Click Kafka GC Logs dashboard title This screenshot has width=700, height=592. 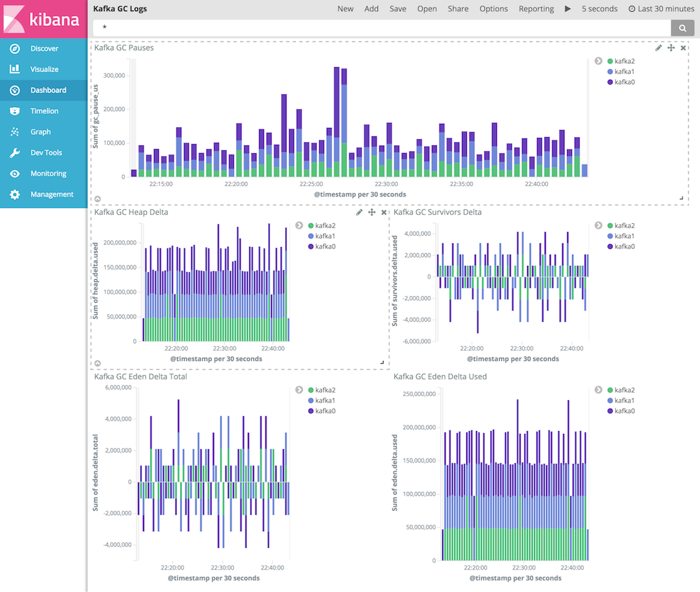120,9
